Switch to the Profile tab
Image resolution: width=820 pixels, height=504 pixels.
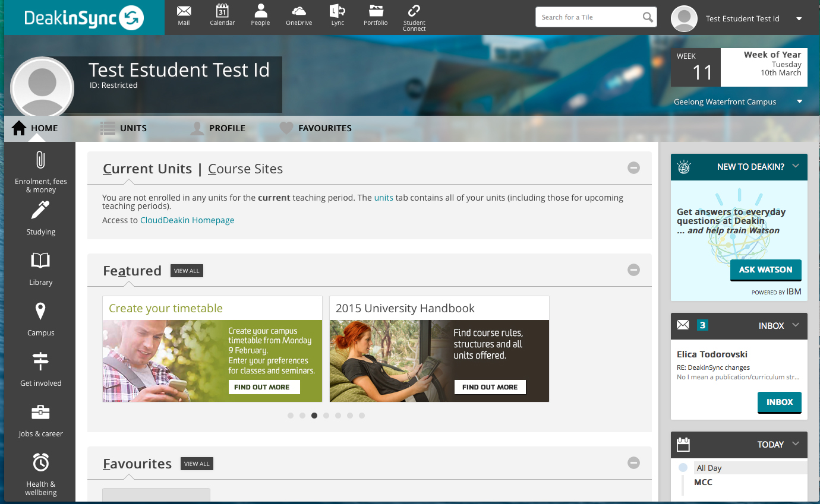click(217, 128)
